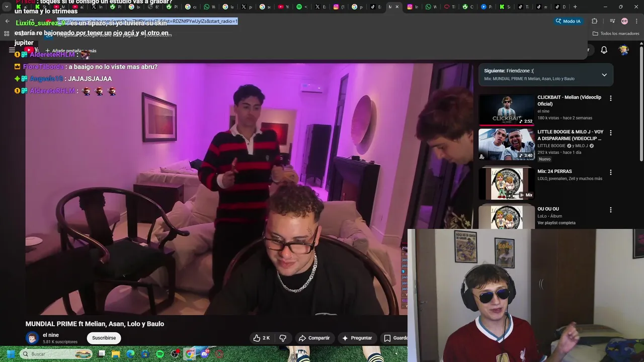Image resolution: width=644 pixels, height=362 pixels.
Task: Click the Compartir share button
Action: 314,338
